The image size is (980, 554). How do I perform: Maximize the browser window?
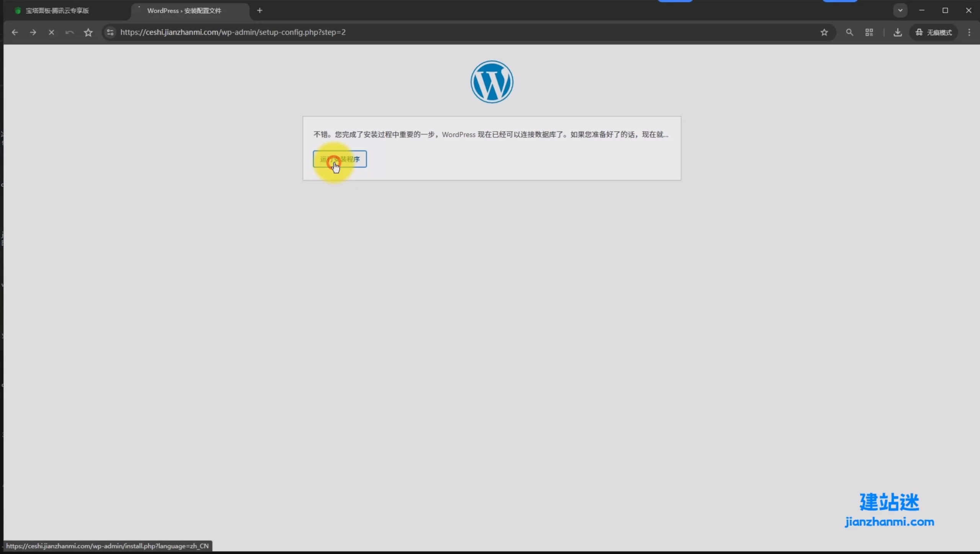(x=945, y=10)
